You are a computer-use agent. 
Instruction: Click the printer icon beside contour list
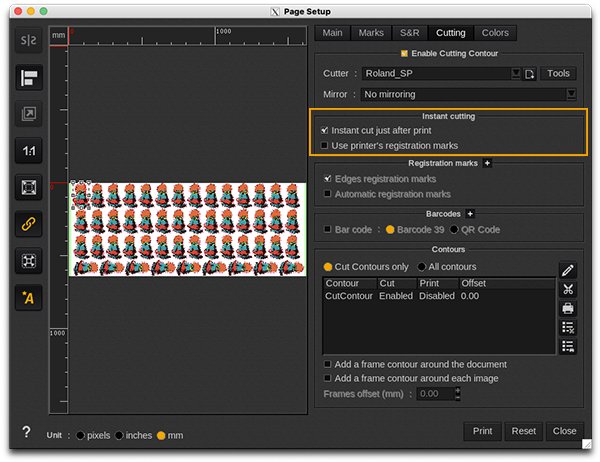(x=568, y=308)
